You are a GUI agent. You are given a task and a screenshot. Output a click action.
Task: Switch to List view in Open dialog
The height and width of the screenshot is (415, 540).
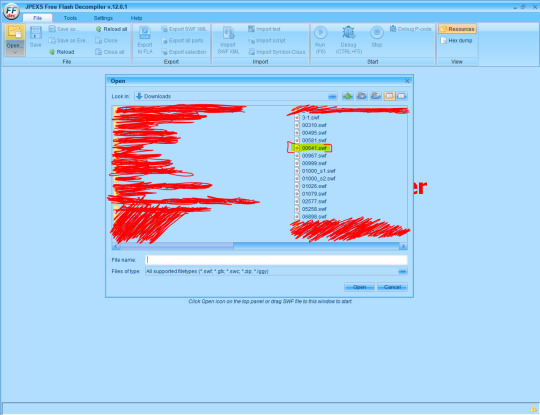point(390,96)
